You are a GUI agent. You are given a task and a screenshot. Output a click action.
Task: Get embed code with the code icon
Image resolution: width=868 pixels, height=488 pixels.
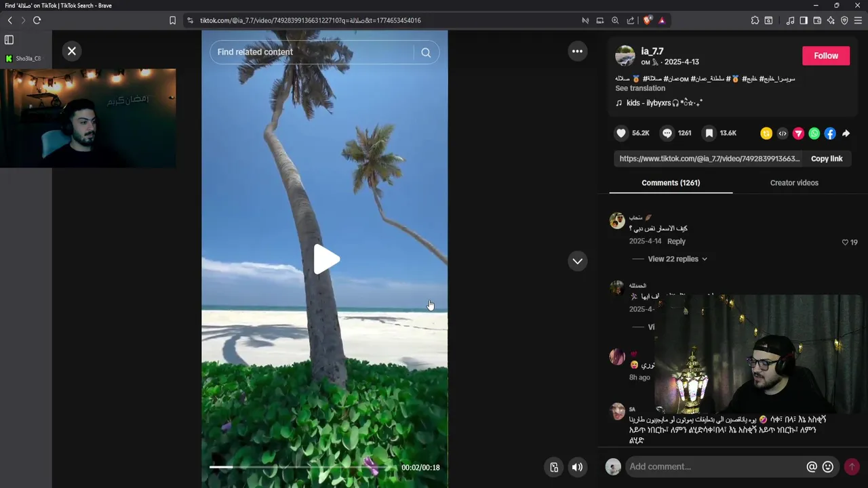click(x=783, y=134)
